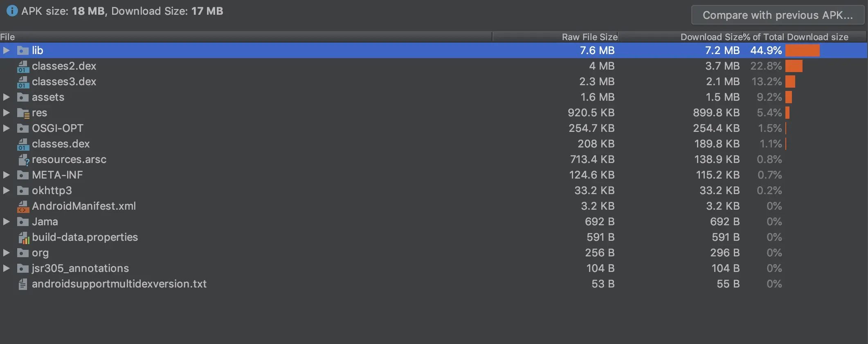Sort by Download Size column header

(x=711, y=37)
